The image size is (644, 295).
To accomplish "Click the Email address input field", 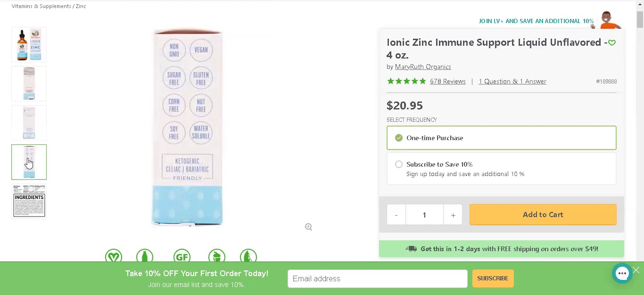I will pos(377,279).
